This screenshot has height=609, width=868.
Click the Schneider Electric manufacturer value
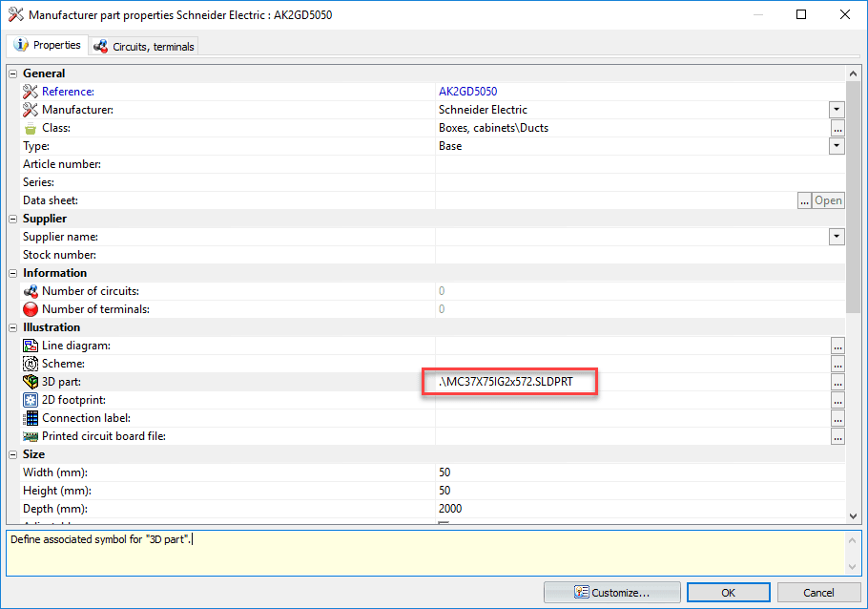tap(483, 110)
